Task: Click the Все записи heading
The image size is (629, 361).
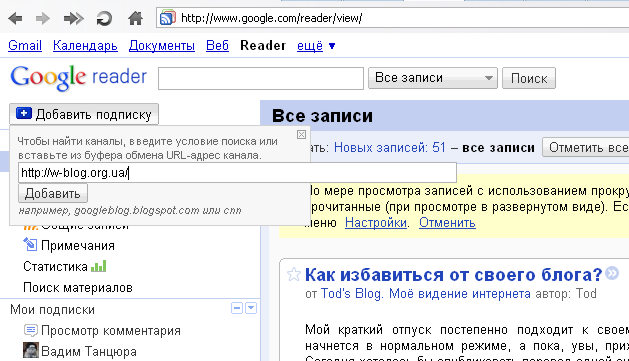Action: point(323,116)
